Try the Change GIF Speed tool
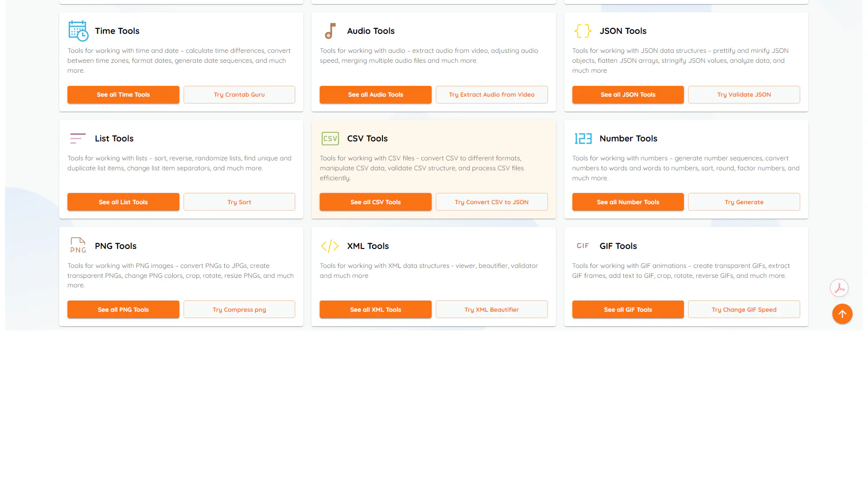 (744, 310)
